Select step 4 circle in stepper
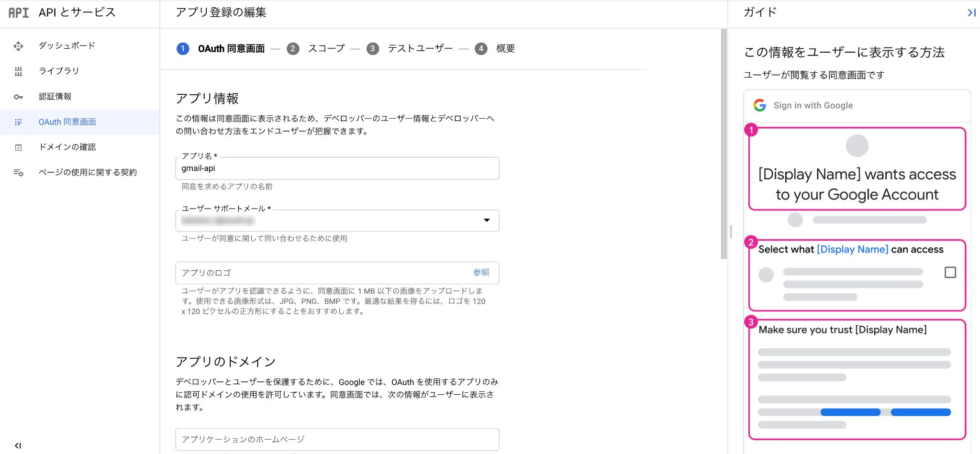Viewport: 980px width, 454px height. (x=481, y=49)
